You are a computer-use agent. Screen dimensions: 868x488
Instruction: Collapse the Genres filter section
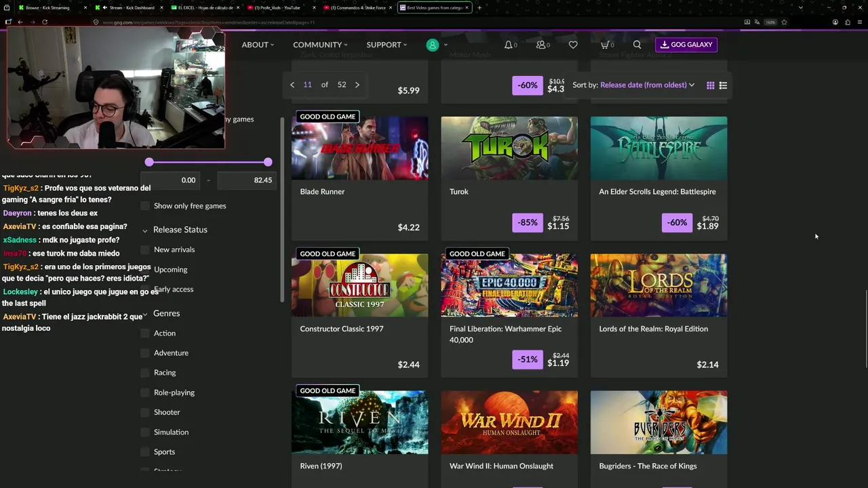click(x=145, y=314)
